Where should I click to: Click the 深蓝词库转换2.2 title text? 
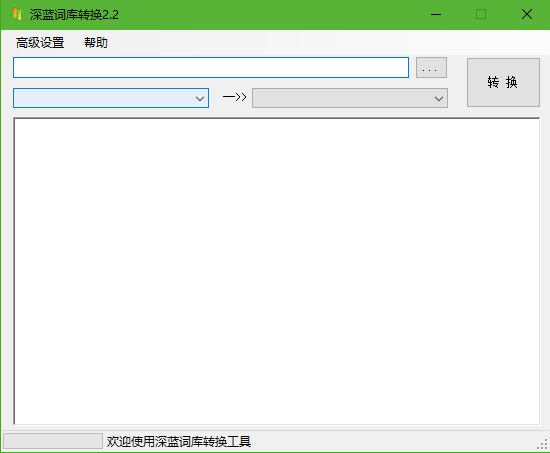pos(74,15)
